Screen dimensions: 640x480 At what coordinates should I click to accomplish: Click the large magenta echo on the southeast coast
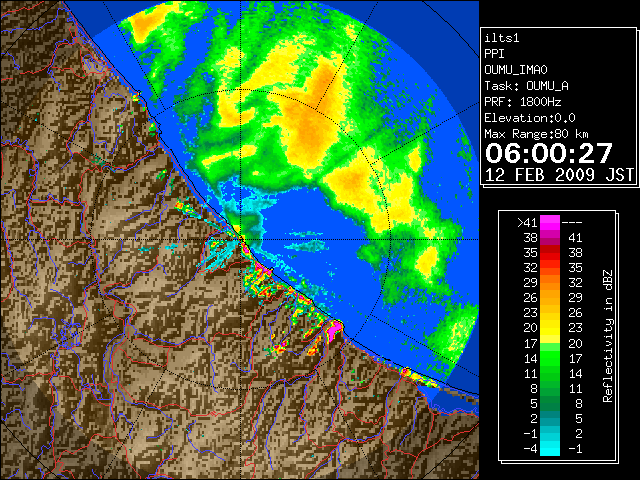point(335,329)
